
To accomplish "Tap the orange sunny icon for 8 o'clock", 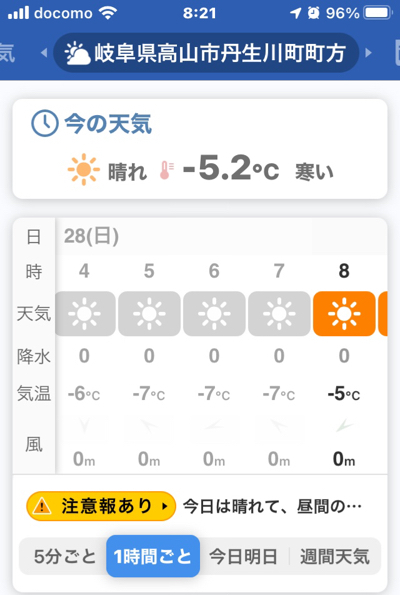I will click(x=344, y=313).
